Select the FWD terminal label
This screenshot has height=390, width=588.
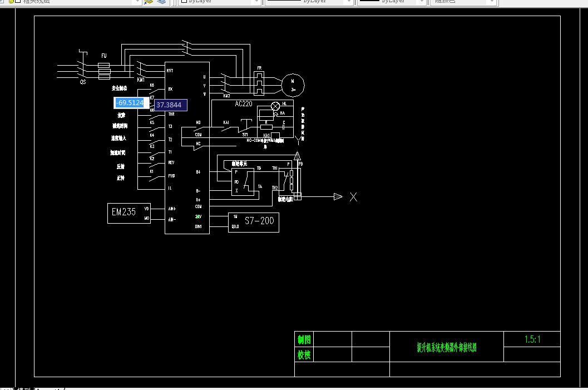pyautogui.click(x=171, y=175)
